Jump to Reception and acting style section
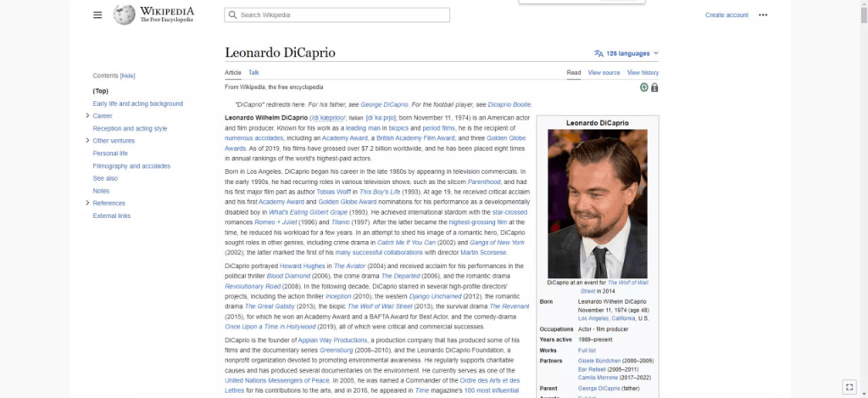Screen dimensions: 868x398 point(130,129)
